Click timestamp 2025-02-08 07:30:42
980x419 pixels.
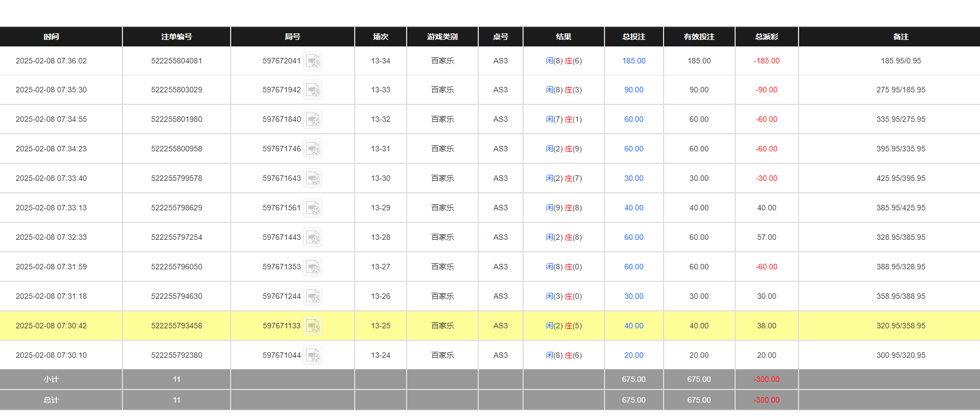point(51,326)
